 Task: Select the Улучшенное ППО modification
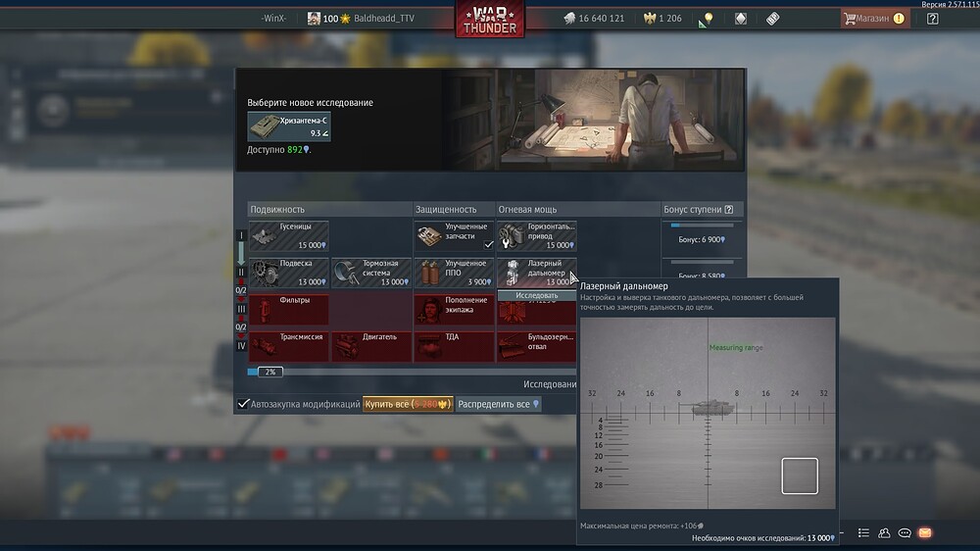(454, 273)
